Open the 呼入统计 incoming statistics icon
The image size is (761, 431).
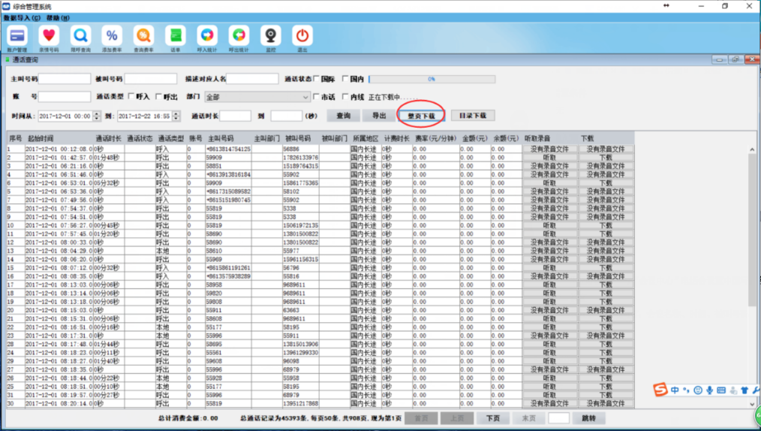coord(207,36)
